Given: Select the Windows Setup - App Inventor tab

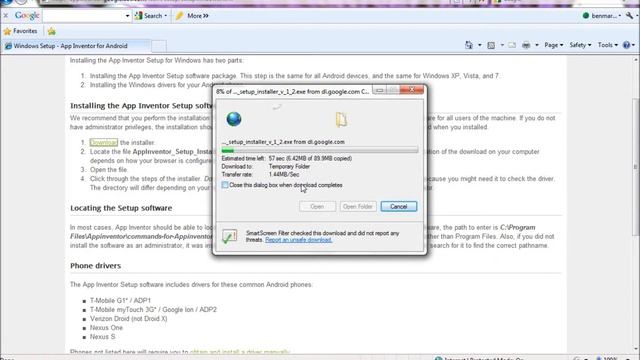Looking at the screenshot, I should pyautogui.click(x=76, y=46).
